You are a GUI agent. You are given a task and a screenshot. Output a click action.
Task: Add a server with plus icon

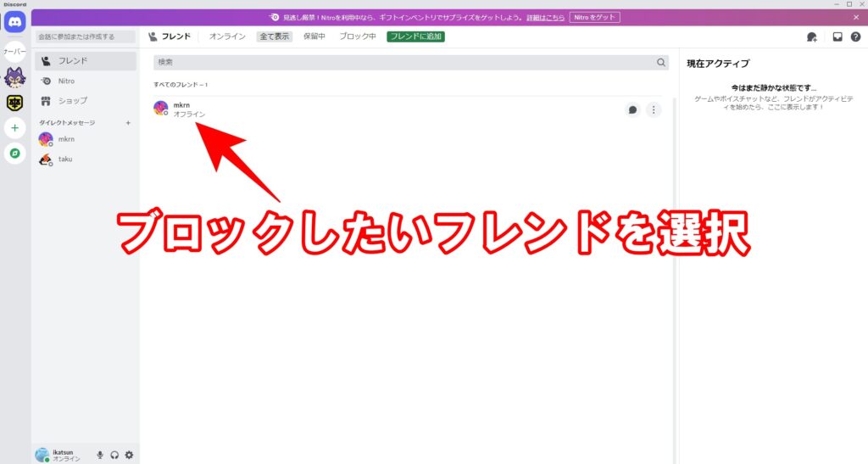15,128
